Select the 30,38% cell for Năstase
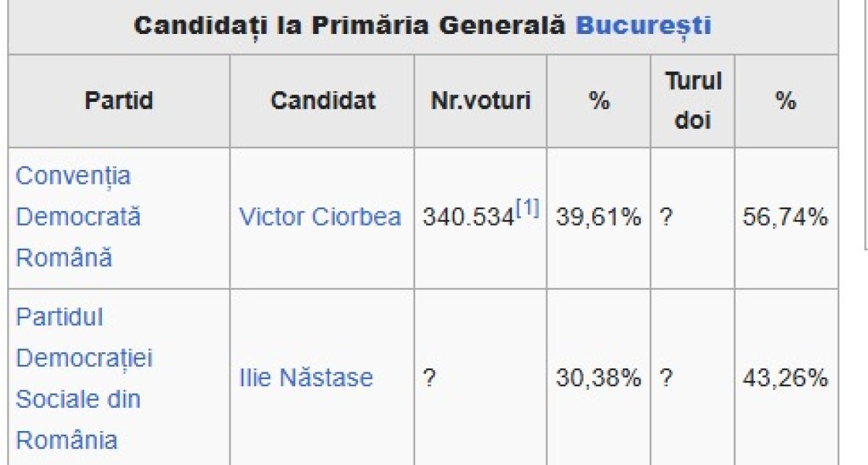 tap(598, 377)
